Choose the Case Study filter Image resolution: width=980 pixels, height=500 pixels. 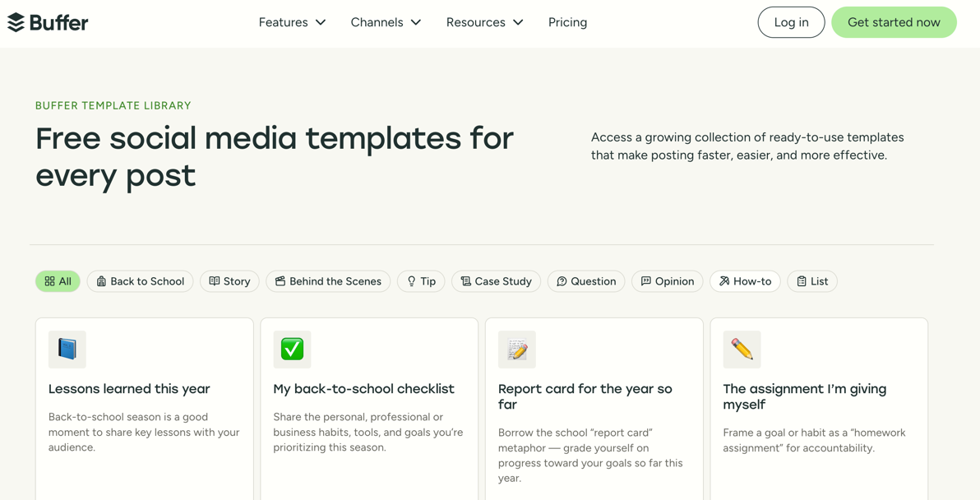click(496, 281)
